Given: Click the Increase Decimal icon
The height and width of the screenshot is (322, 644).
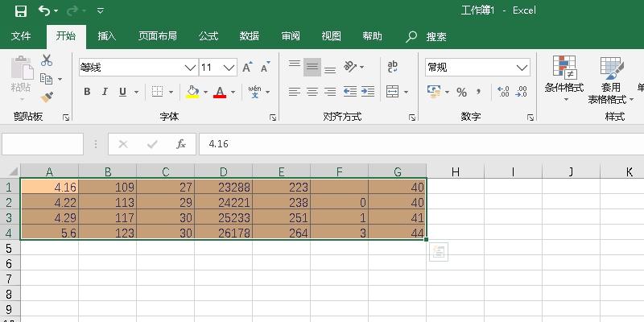Looking at the screenshot, I should pyautogui.click(x=503, y=92).
